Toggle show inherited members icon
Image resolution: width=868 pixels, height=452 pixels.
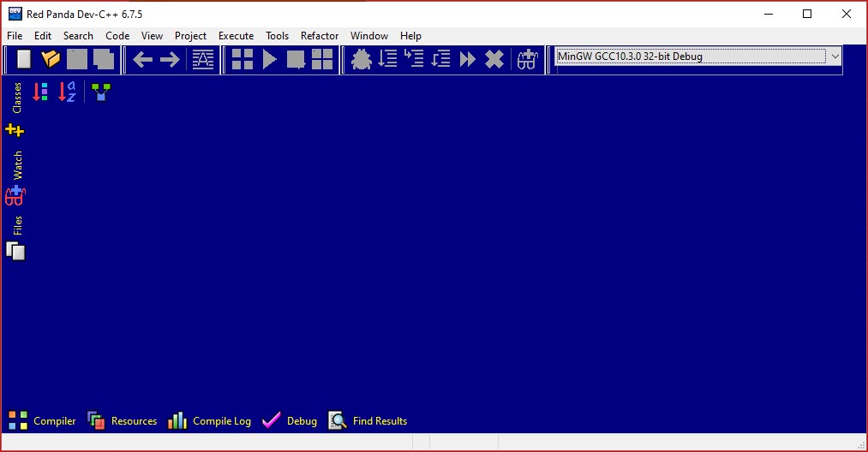[x=101, y=92]
